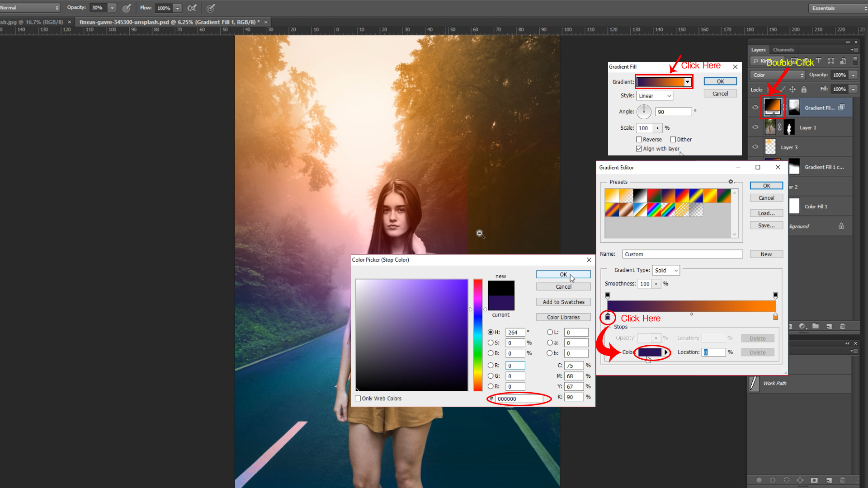Open the blend mode dropdown showing Normal
Screen dimensions: 868x488
click(x=29, y=7)
